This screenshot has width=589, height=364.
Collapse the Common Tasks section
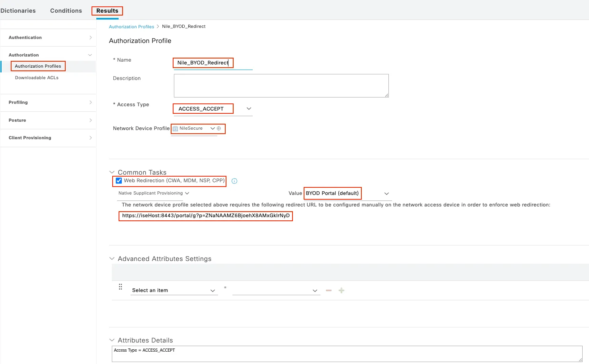click(x=112, y=172)
